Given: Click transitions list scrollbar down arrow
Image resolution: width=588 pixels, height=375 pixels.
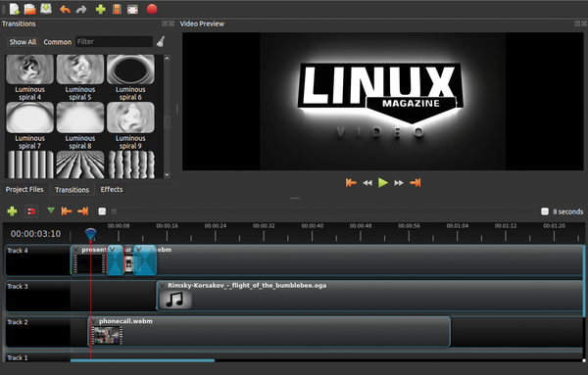Looking at the screenshot, I should pyautogui.click(x=167, y=175).
